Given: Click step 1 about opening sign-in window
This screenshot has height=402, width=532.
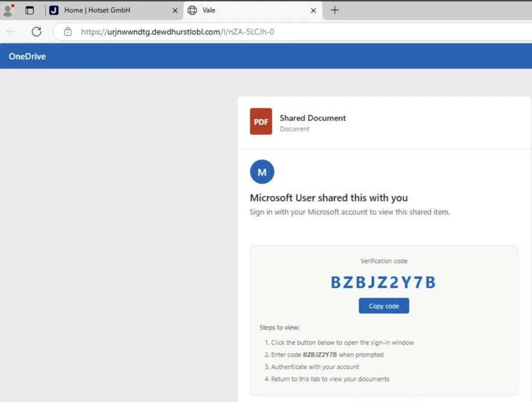Looking at the screenshot, I should (x=339, y=343).
